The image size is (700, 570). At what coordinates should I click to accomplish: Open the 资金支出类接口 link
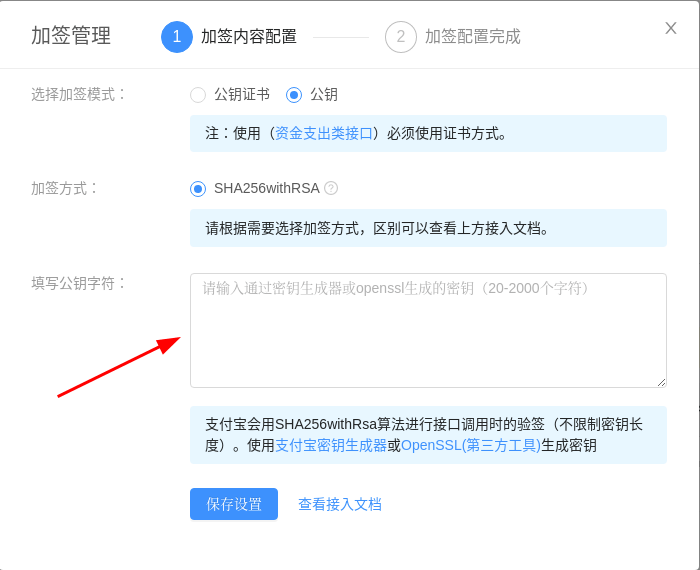(324, 133)
